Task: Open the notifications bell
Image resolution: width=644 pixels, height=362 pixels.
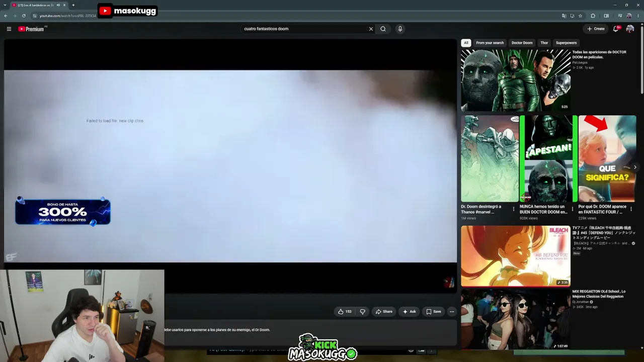Action: tap(616, 29)
